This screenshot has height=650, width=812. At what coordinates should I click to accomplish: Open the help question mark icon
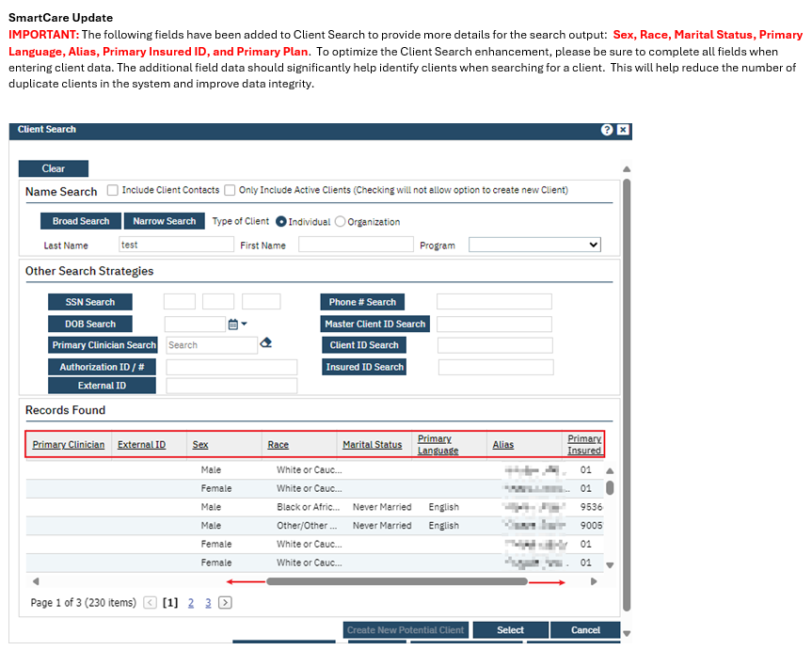coord(607,130)
